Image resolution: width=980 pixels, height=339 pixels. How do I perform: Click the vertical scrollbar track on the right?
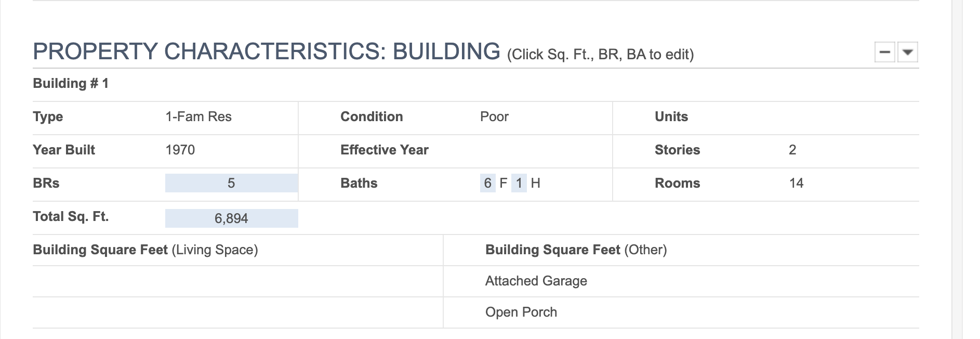point(957,169)
